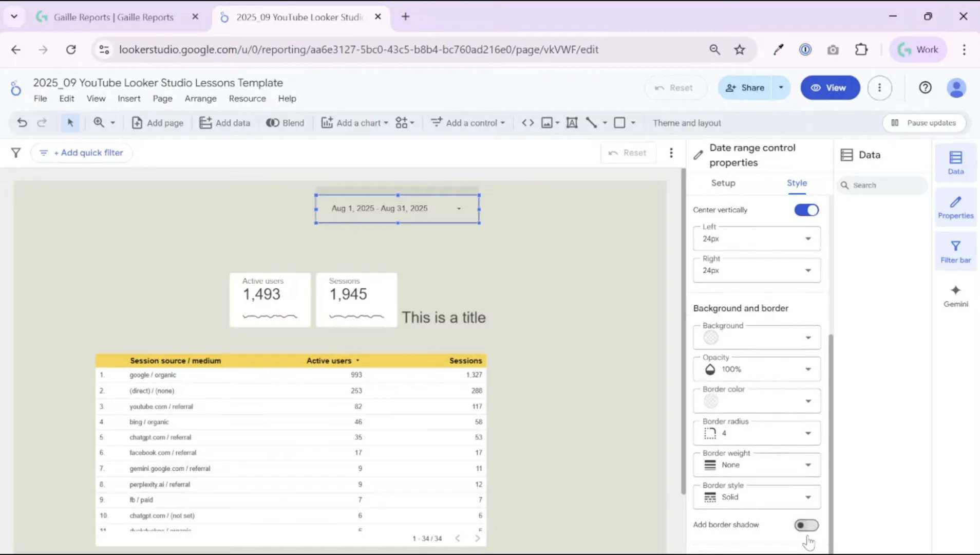Toggle Center vertically off
The height and width of the screenshot is (555, 980).
[x=806, y=210]
